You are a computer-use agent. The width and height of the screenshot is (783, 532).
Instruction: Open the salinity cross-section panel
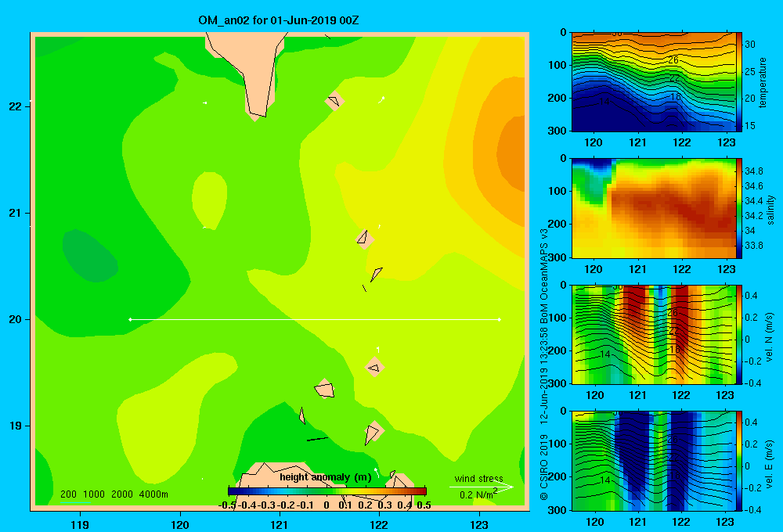tap(654, 208)
